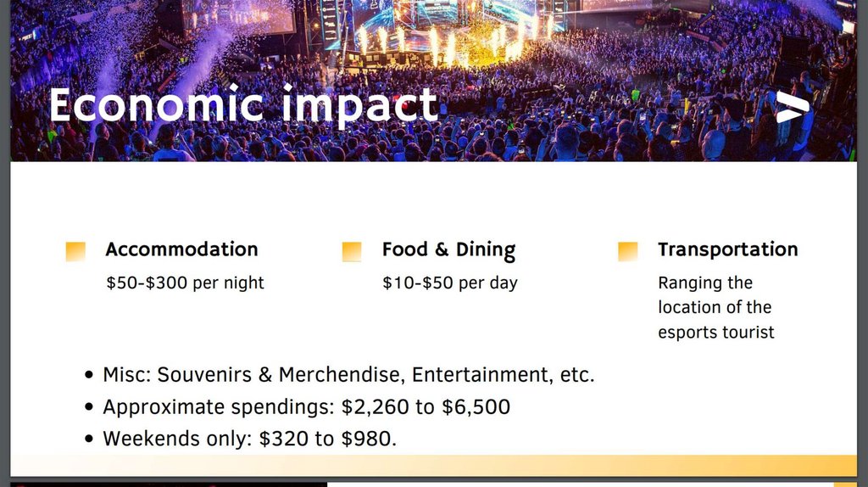Screen dimensions: 868x487
Task: Select the Economic impact slide title
Action: 242,105
